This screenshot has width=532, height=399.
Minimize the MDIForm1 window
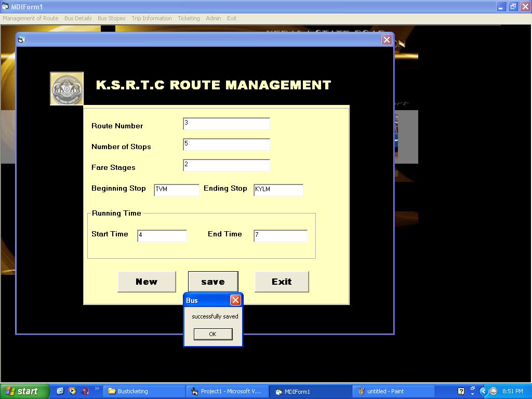point(501,7)
